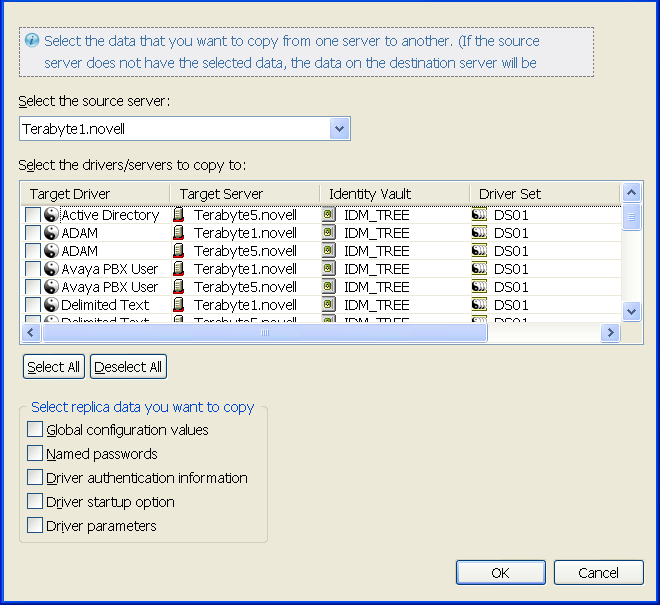Click Driver Set icon in ADAM Terabyte1.novell row
The height and width of the screenshot is (605, 660).
[479, 232]
